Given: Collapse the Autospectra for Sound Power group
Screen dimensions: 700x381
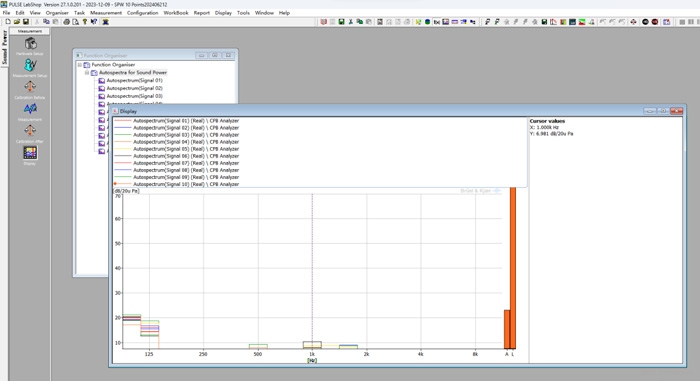Looking at the screenshot, I should pos(87,72).
